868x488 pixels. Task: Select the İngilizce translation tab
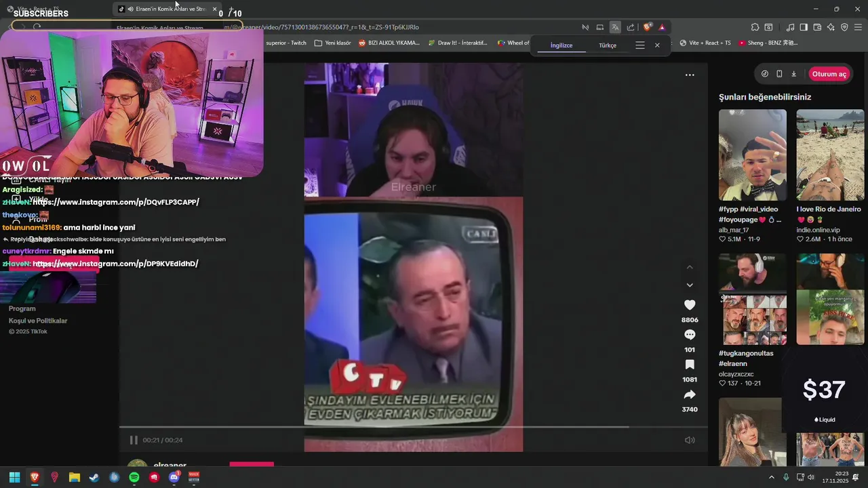pyautogui.click(x=561, y=45)
